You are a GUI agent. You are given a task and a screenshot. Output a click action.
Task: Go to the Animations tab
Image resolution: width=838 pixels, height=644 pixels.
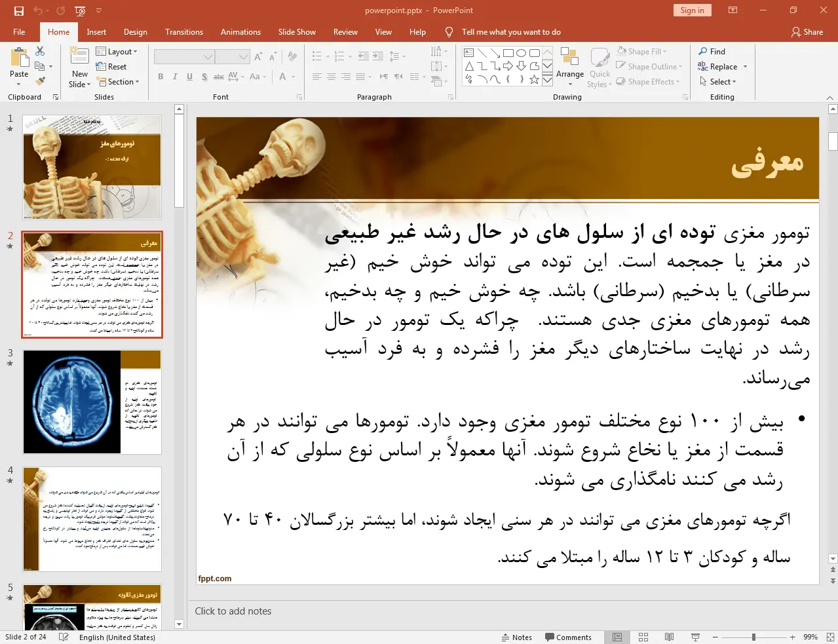click(x=240, y=32)
